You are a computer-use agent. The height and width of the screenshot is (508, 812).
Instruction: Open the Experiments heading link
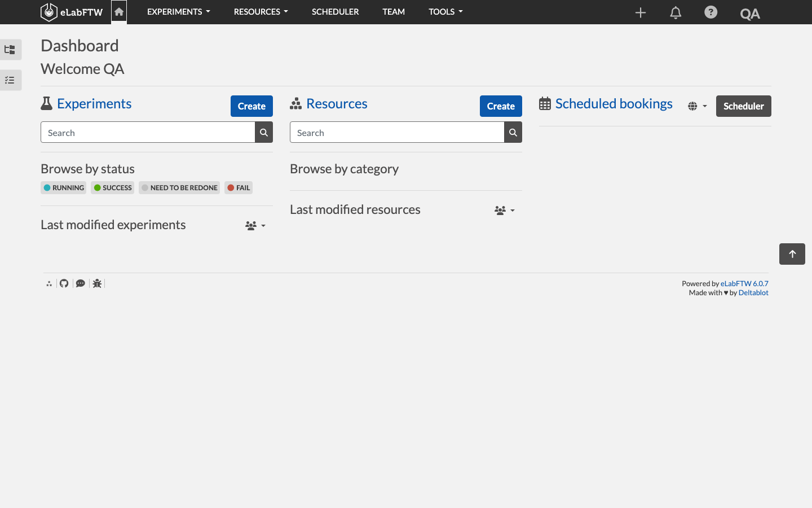(x=94, y=103)
